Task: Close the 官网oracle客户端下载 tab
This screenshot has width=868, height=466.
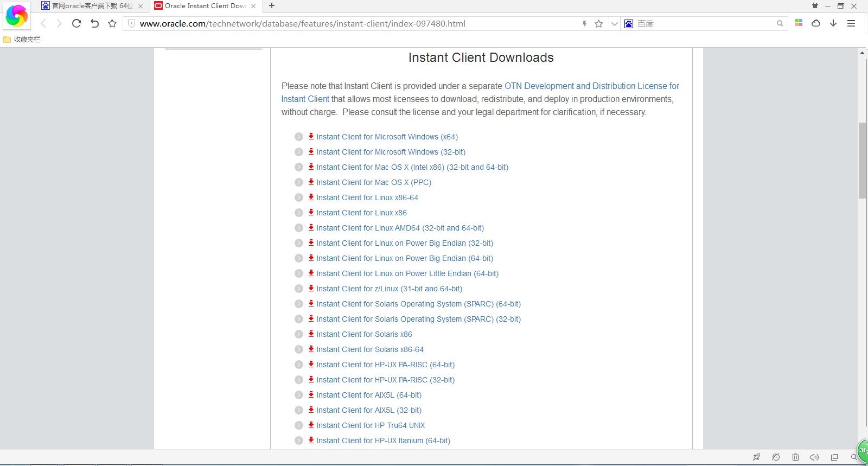Action: (x=141, y=6)
